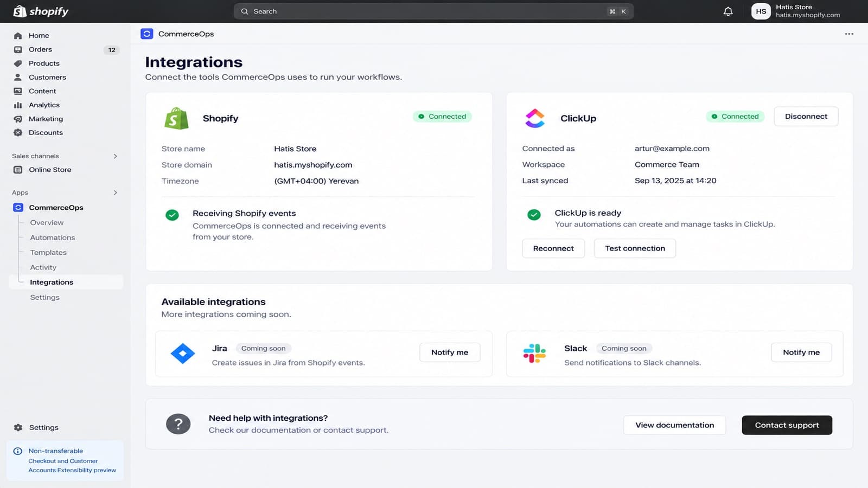Click the Shopify bag logo in card
The height and width of the screenshot is (488, 868).
(x=176, y=118)
